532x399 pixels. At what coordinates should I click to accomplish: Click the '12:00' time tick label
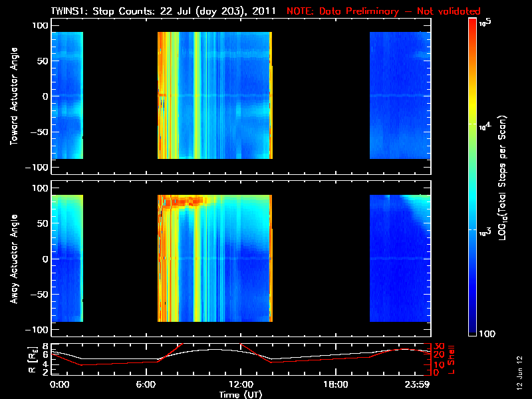241,384
